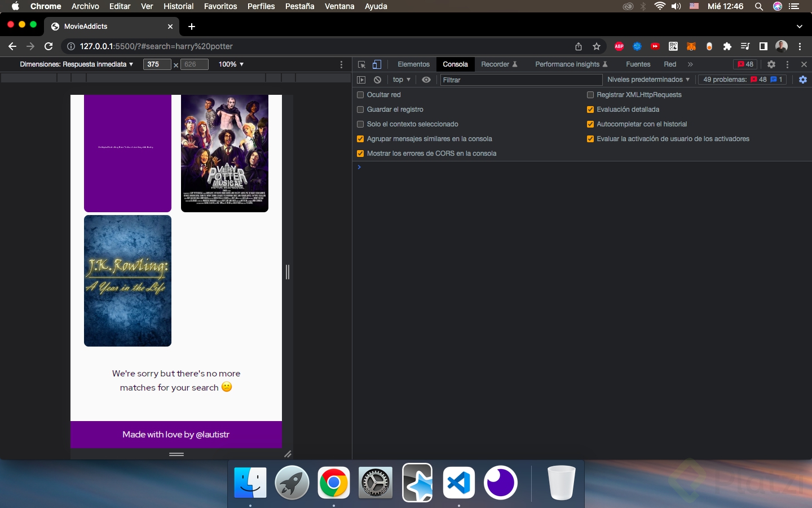Activate the inspect element picker
The image size is (812, 508).
362,64
